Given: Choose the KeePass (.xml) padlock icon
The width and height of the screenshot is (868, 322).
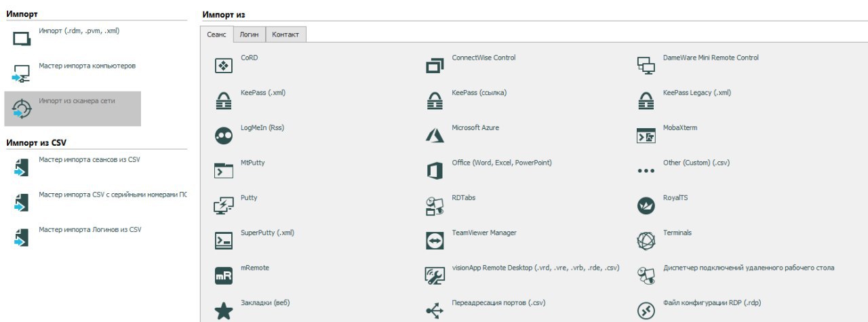Looking at the screenshot, I should point(223,101).
